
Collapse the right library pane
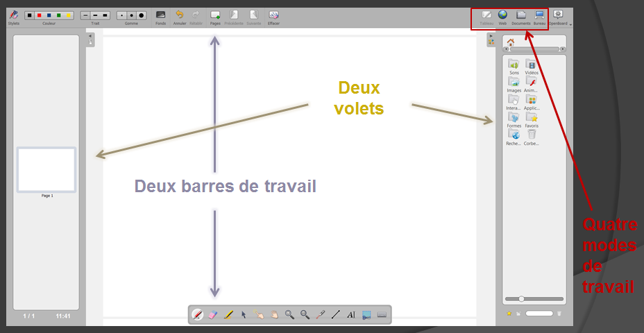coord(491,36)
